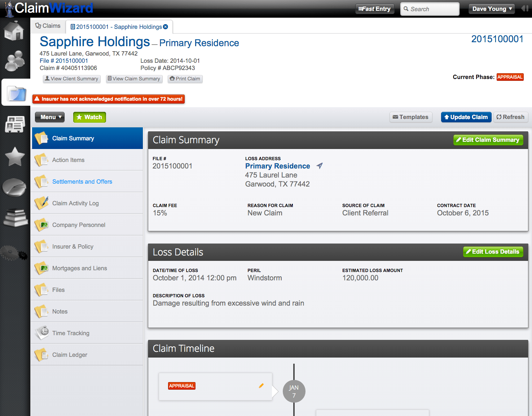Open the Templates dropdown
The width and height of the screenshot is (532, 416).
pos(411,117)
